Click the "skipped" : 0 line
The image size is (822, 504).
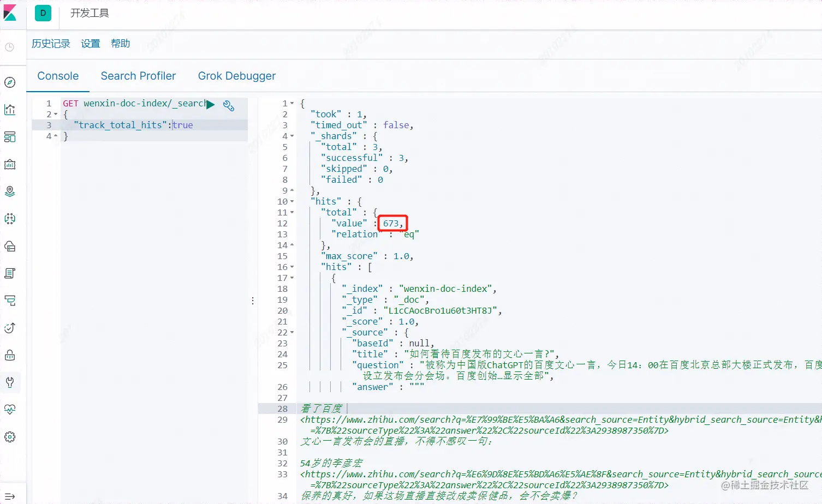357,169
